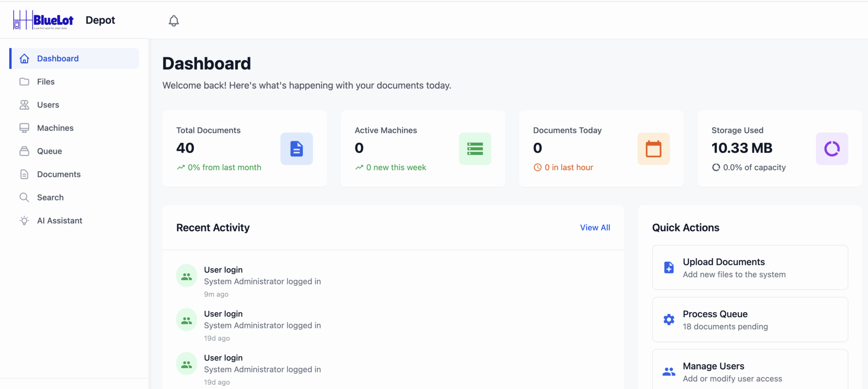This screenshot has height=389, width=868.
Task: Launch AI Assistant from the sidebar
Action: pos(59,221)
